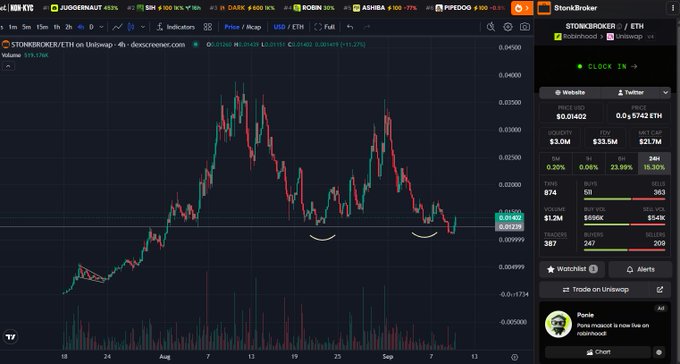
Task: Switch chart to Mcap mode
Action: pyautogui.click(x=254, y=27)
